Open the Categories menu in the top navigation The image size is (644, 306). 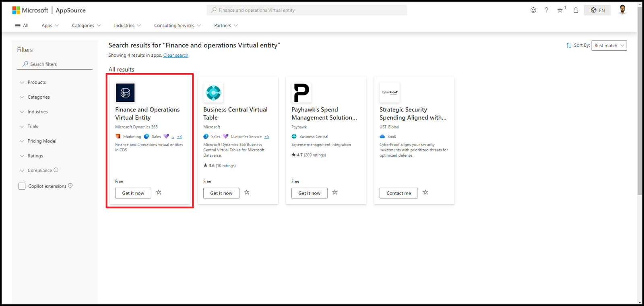(x=87, y=25)
